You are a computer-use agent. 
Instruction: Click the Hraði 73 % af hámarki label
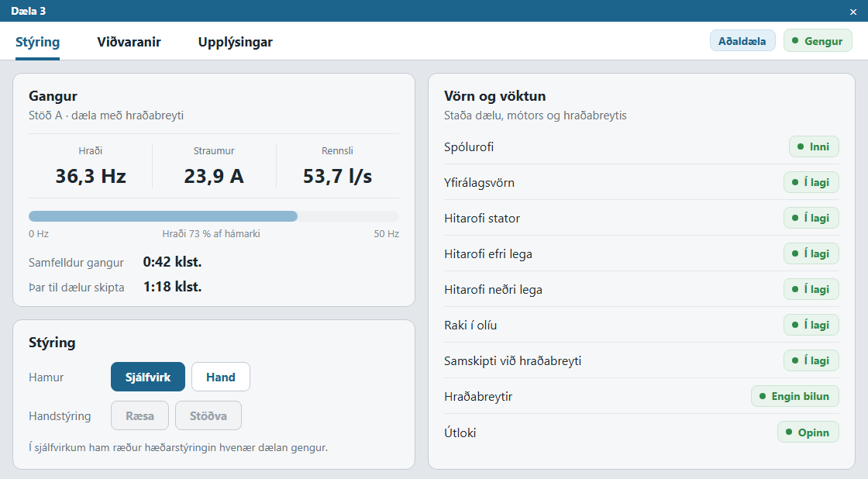[x=211, y=233]
